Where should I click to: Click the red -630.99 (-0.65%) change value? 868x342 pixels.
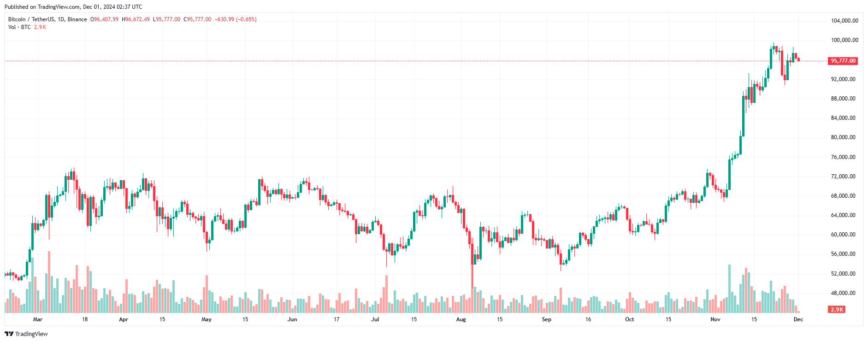pyautogui.click(x=236, y=19)
